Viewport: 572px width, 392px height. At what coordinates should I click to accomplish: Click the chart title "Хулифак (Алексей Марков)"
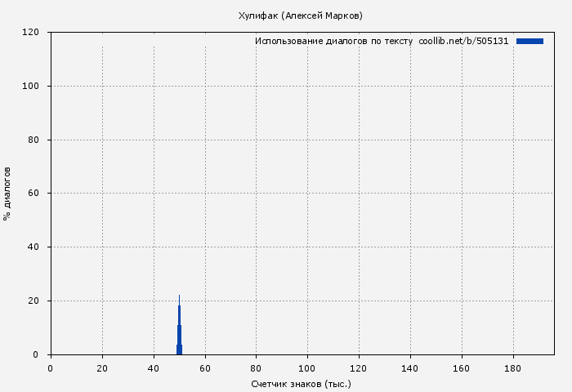pos(300,16)
